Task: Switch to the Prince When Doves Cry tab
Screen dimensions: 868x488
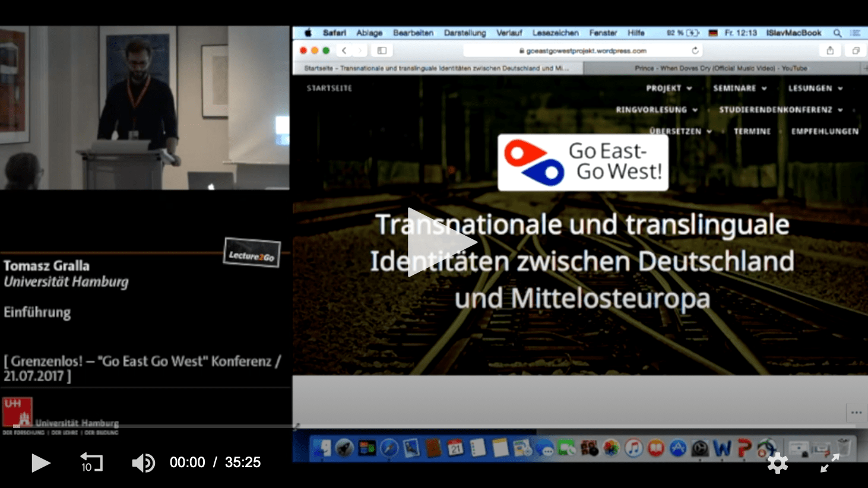Action: tap(721, 68)
